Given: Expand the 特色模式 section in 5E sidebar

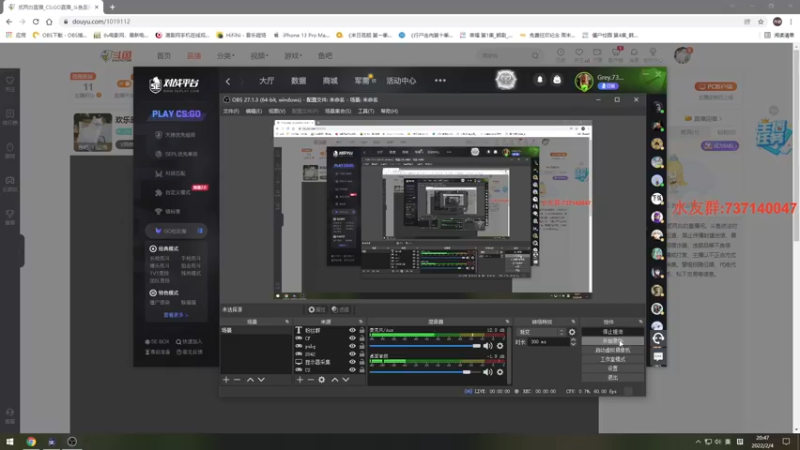Looking at the screenshot, I should pos(164,293).
